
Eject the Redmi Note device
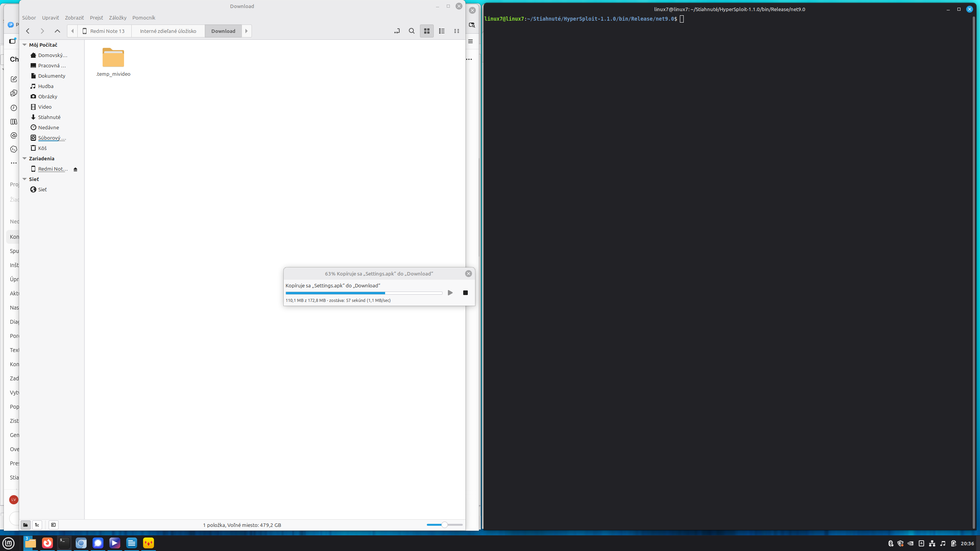click(x=75, y=169)
